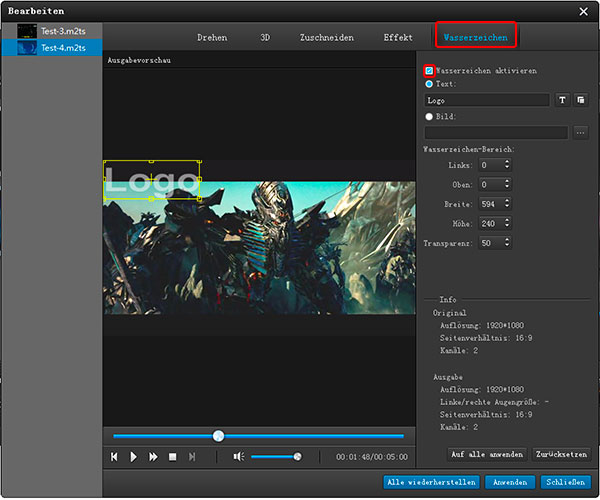Click the Schließen button

coord(565,482)
